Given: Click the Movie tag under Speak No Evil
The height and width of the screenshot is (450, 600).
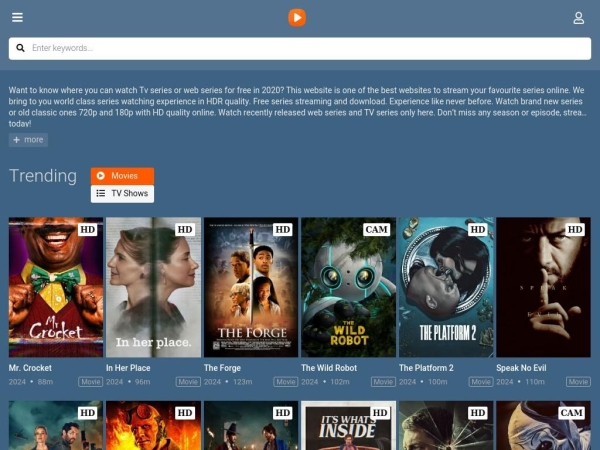Looking at the screenshot, I should [578, 382].
